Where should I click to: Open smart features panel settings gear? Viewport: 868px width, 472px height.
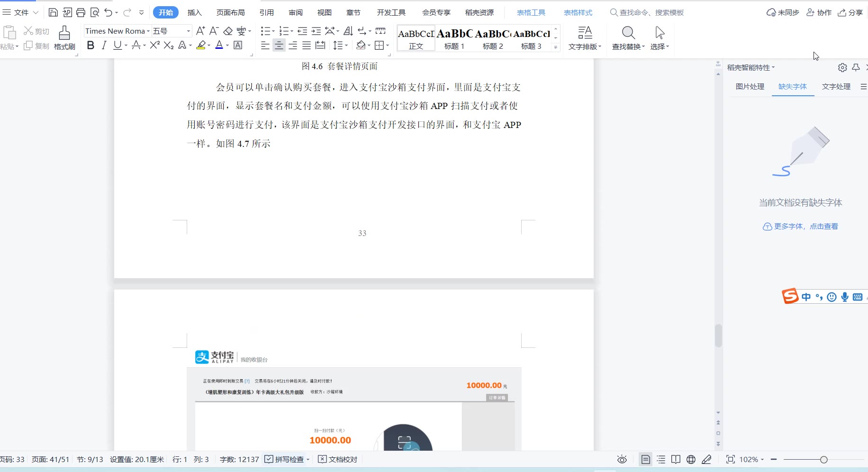[x=842, y=68]
